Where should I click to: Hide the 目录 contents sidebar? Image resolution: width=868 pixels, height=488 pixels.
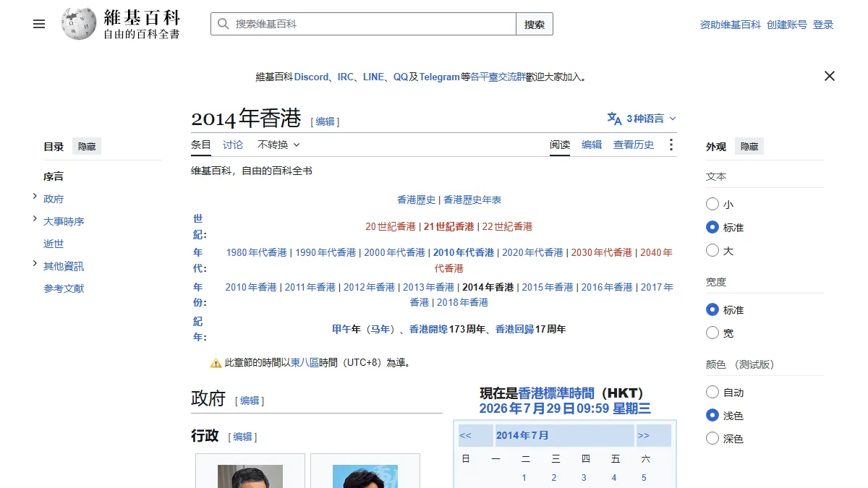pyautogui.click(x=87, y=147)
